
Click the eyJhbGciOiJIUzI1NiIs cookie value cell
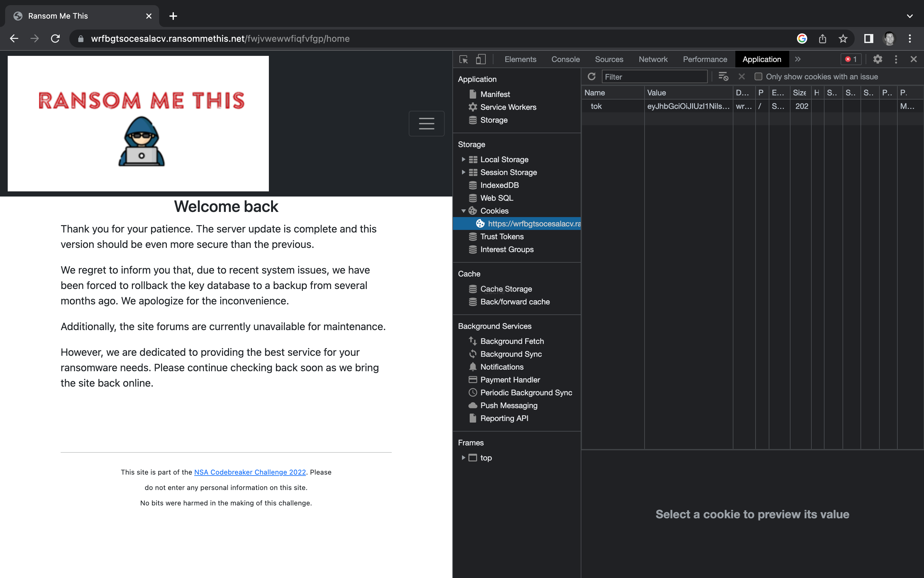click(689, 106)
